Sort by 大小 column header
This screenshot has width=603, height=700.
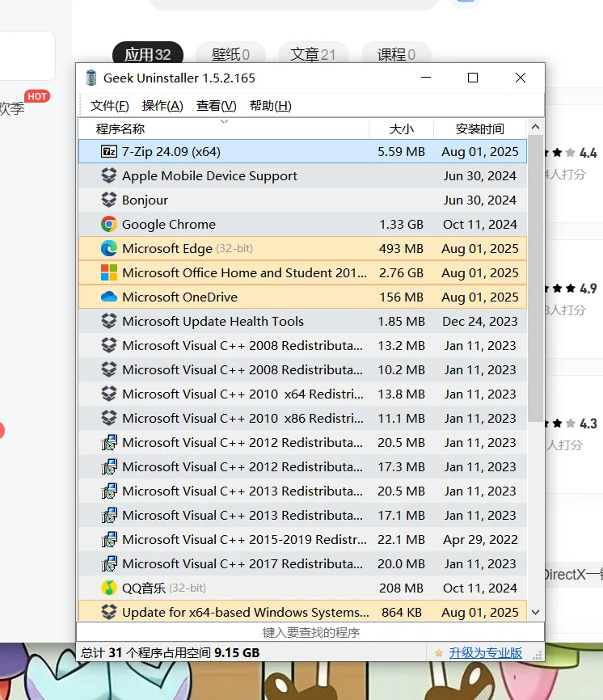point(401,129)
